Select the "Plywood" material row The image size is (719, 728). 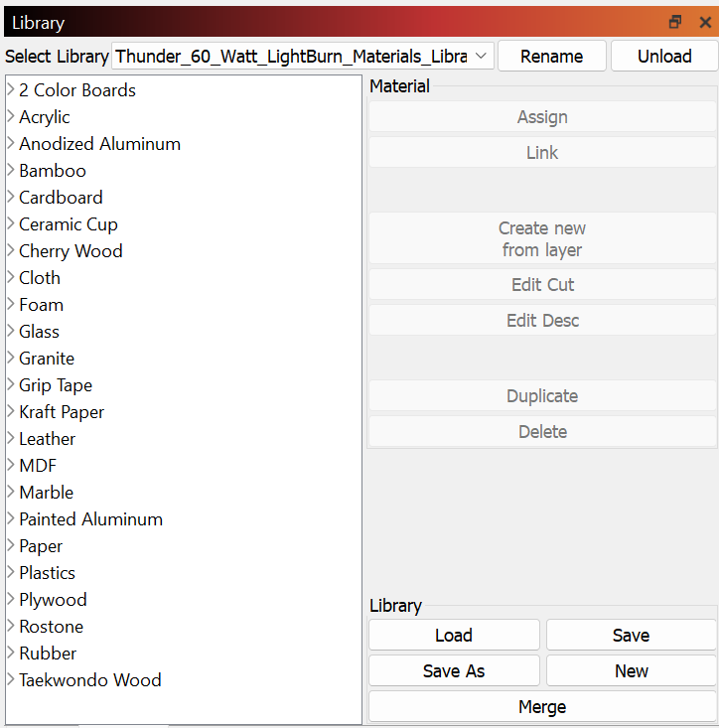[53, 600]
